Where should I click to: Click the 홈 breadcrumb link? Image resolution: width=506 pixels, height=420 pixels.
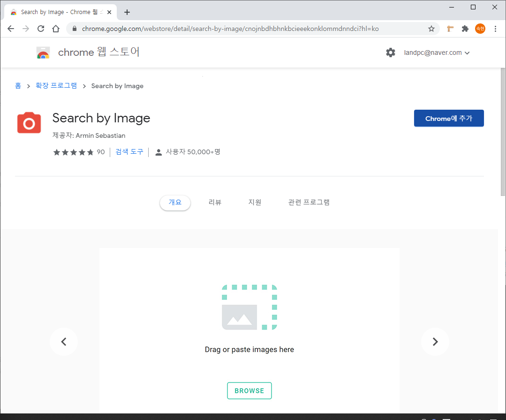coord(18,85)
